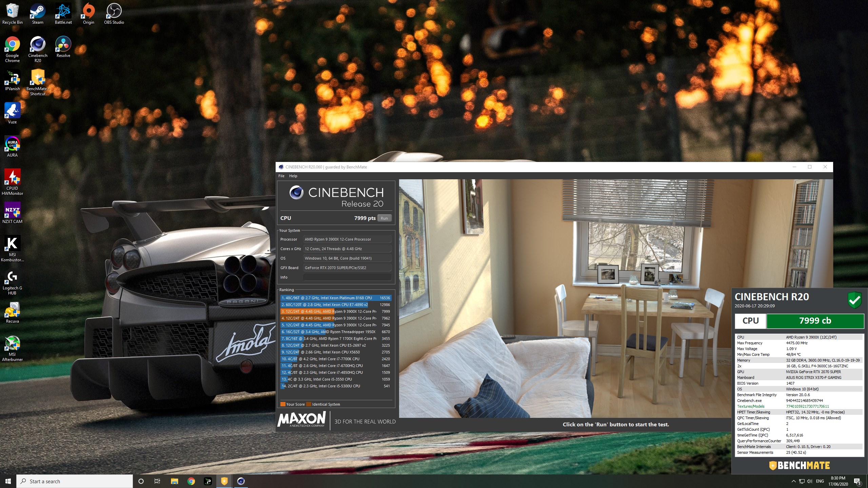Click the green verified shield in BenchMate

click(855, 300)
